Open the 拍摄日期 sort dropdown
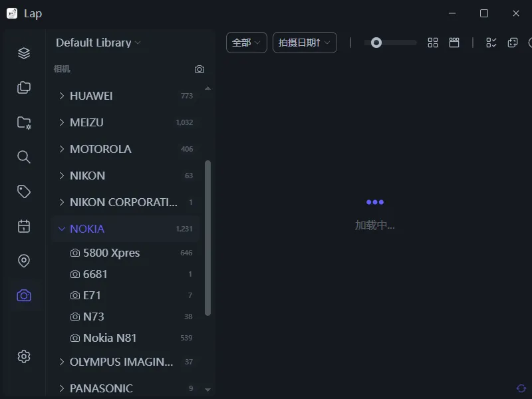532x399 pixels. pos(305,43)
